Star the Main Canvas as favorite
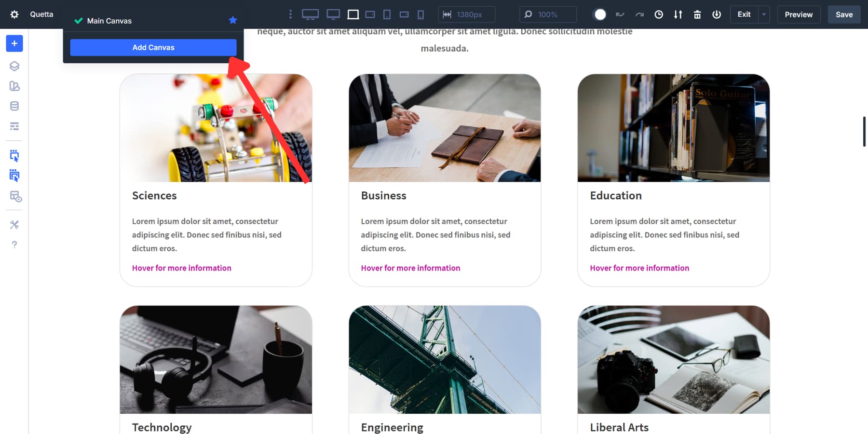The width and height of the screenshot is (868, 434). click(x=233, y=20)
